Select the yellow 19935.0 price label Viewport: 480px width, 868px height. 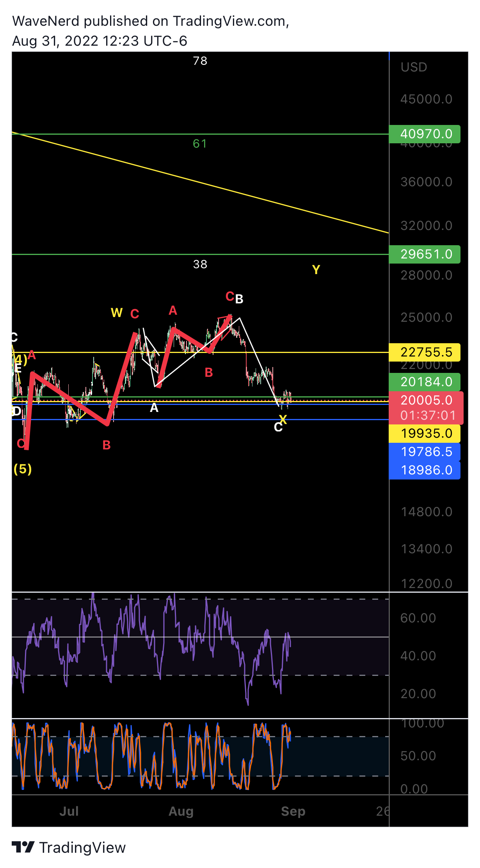coord(425,433)
